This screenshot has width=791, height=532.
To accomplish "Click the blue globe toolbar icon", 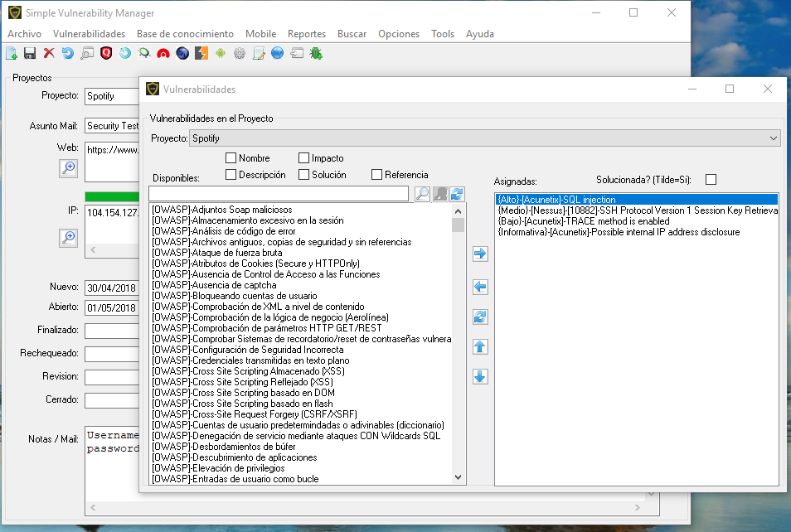I will [278, 53].
